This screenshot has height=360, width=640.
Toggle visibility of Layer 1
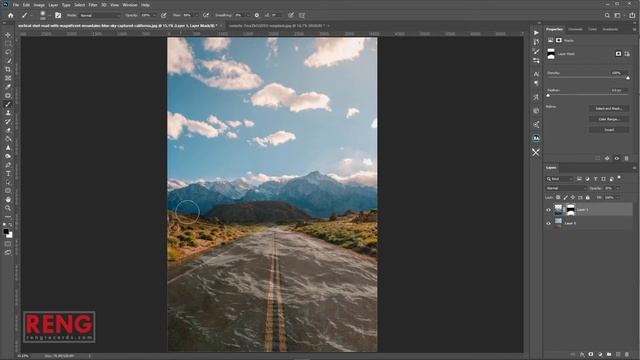(x=549, y=210)
